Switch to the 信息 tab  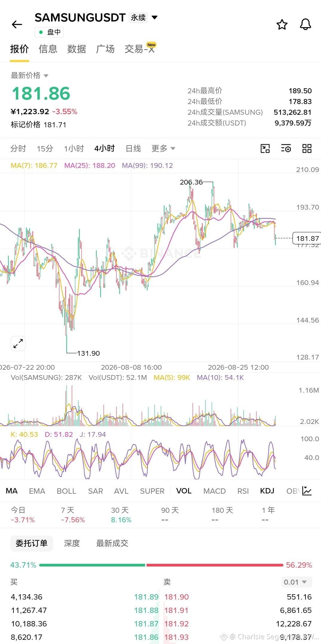coord(48,49)
